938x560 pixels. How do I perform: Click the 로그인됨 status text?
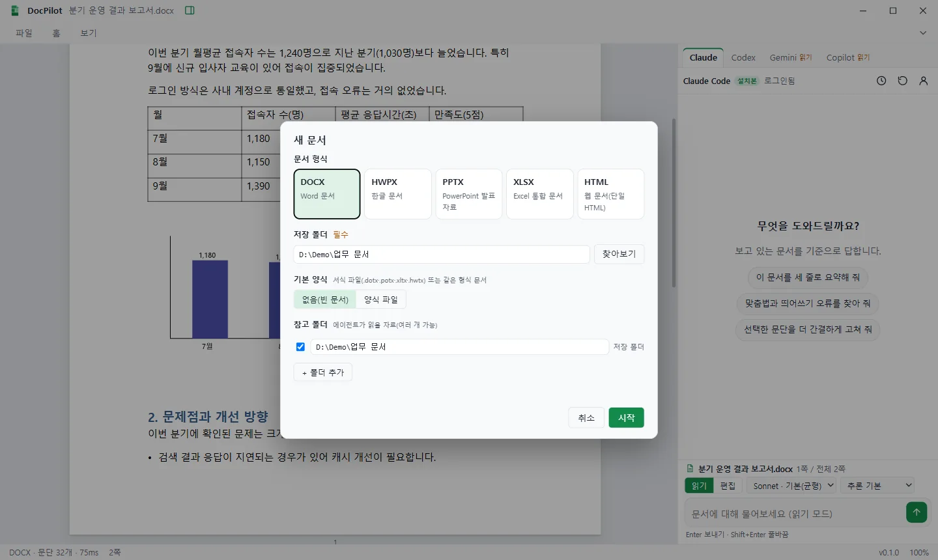[779, 81]
